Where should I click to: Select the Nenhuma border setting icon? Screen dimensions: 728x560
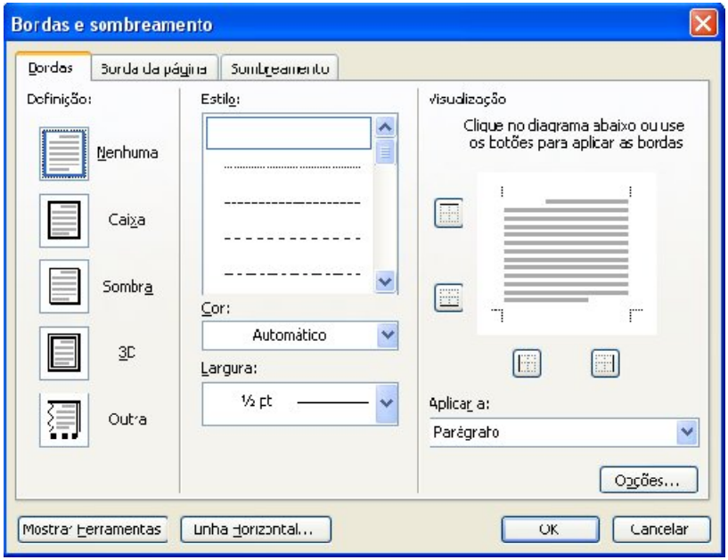[x=63, y=152]
